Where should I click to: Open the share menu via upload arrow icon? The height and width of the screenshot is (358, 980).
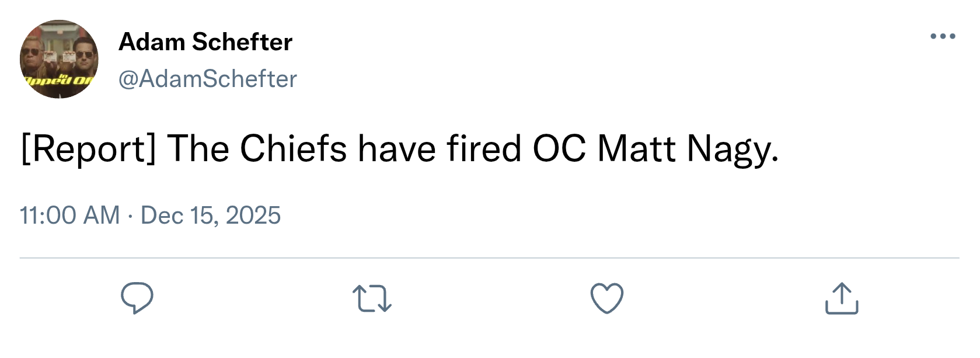click(x=842, y=299)
